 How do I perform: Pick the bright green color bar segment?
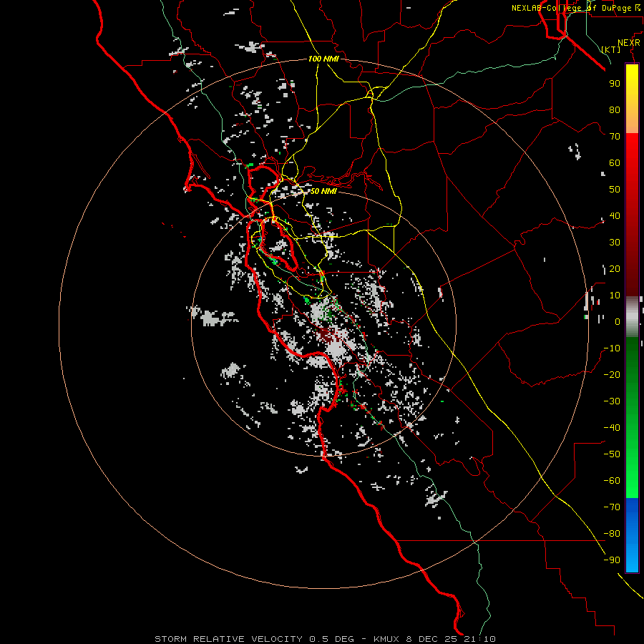pyautogui.click(x=632, y=464)
